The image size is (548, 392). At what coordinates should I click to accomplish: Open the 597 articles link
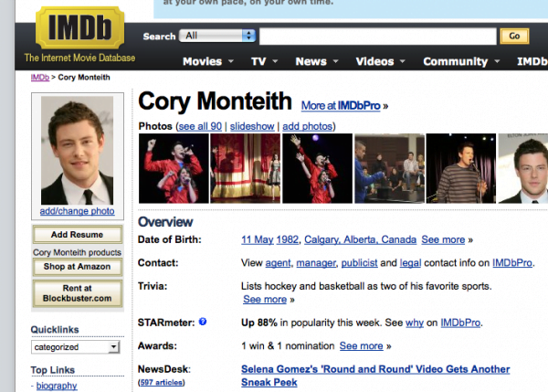point(162,382)
